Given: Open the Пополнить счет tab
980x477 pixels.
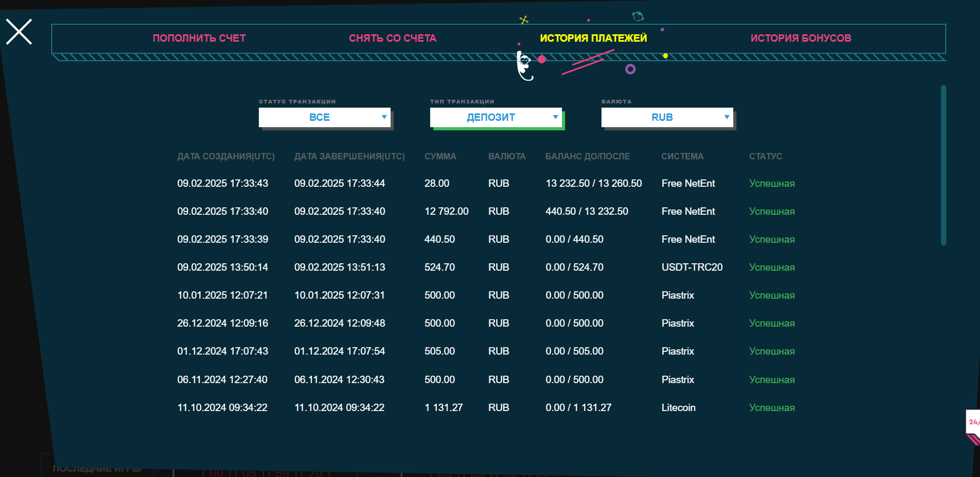Looking at the screenshot, I should tap(199, 38).
